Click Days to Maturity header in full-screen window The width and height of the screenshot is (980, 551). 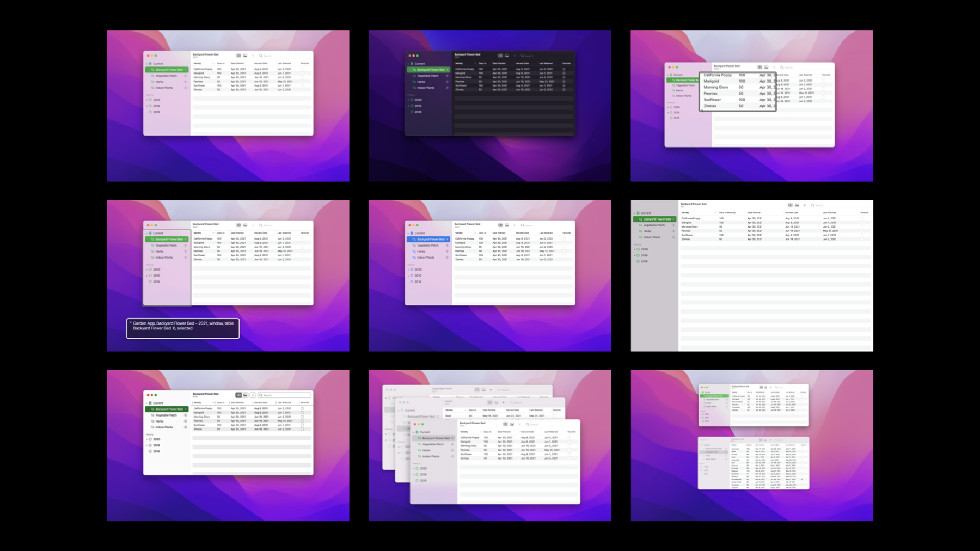727,213
